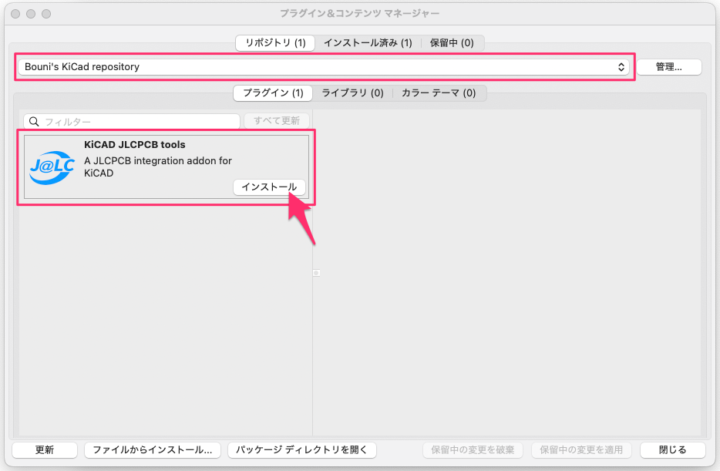
Task: Switch to the リポジトリ (1) tab
Action: [x=275, y=43]
